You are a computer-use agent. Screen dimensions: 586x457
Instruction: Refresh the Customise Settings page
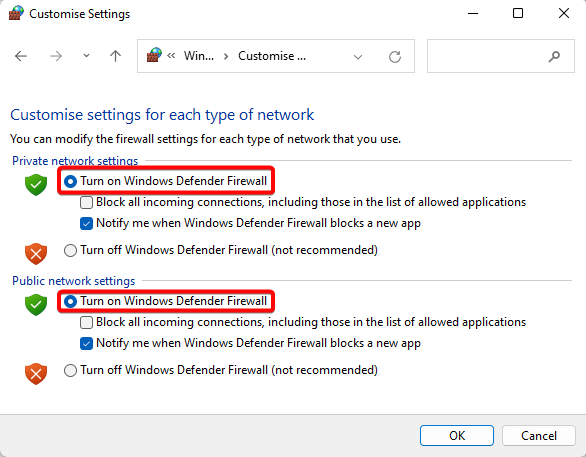(395, 57)
